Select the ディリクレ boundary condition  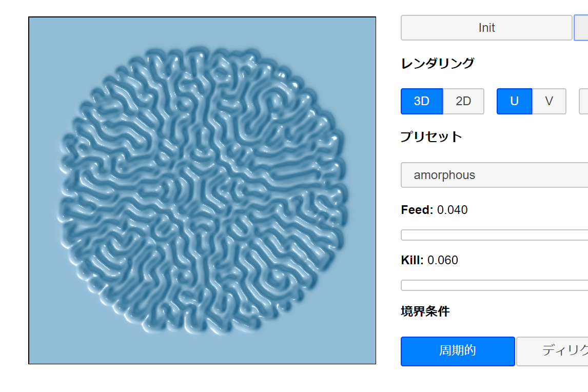[552, 351]
